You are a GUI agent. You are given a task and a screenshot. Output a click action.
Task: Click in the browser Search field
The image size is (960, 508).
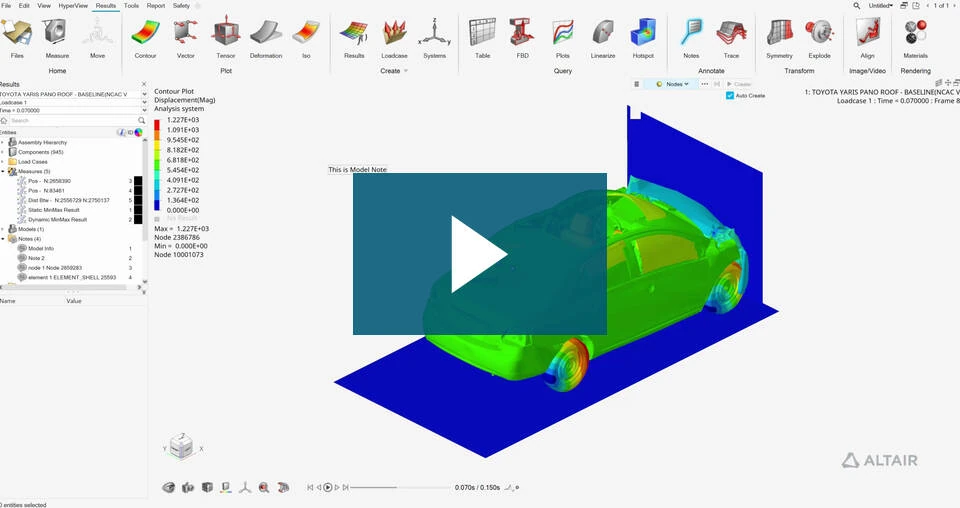[x=76, y=121]
